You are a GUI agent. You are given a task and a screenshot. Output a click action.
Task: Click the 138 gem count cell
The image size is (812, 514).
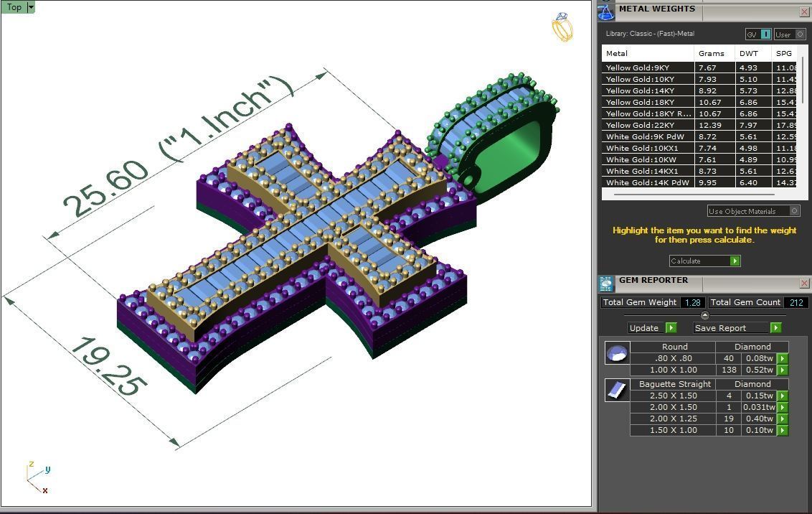point(729,370)
